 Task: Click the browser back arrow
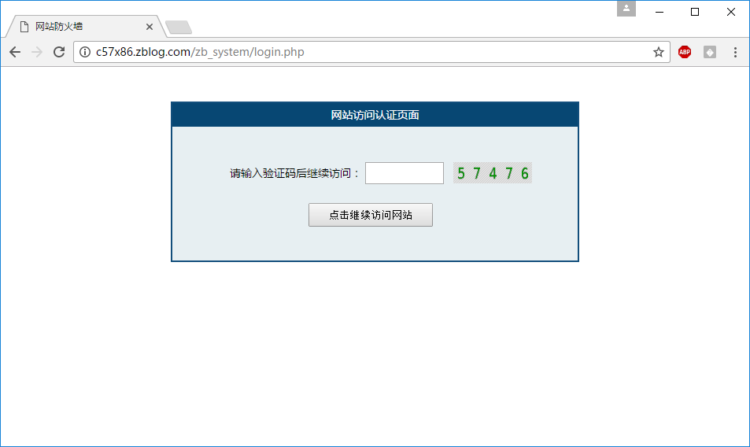pyautogui.click(x=15, y=52)
